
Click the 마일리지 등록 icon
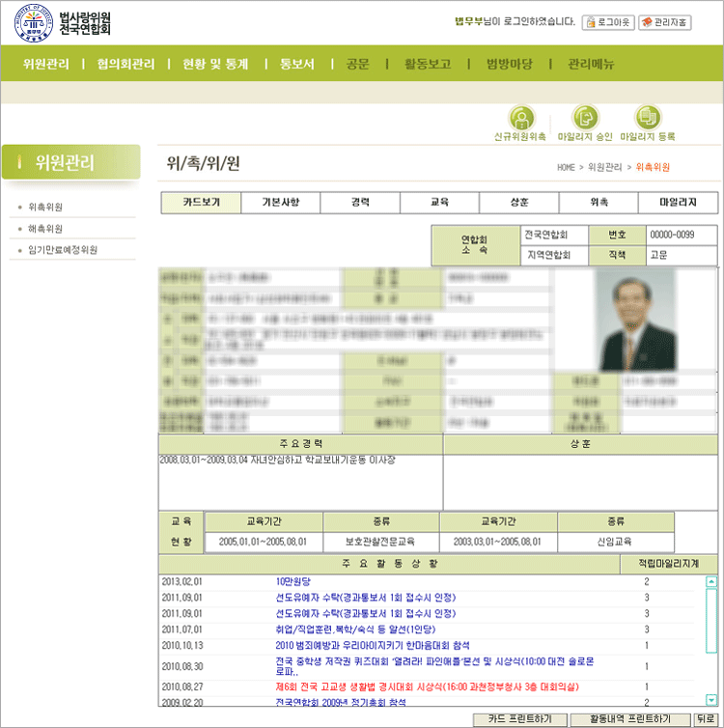click(648, 118)
